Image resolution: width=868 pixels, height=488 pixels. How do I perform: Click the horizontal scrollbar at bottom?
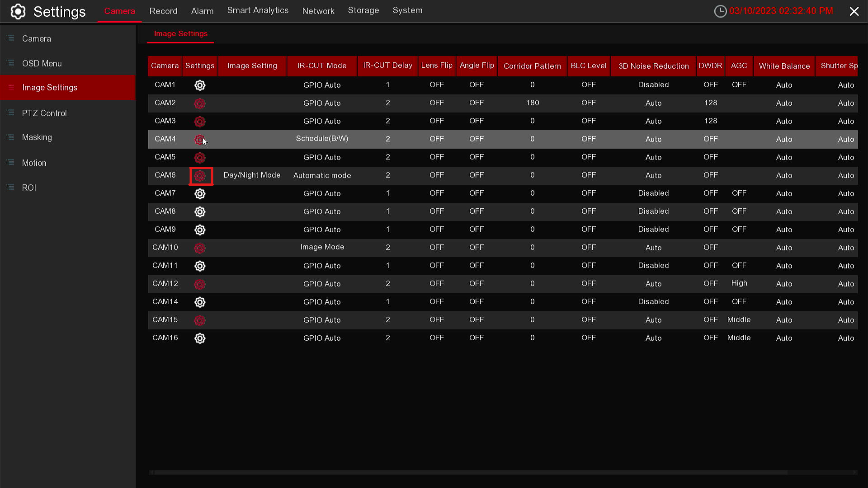[470, 472]
